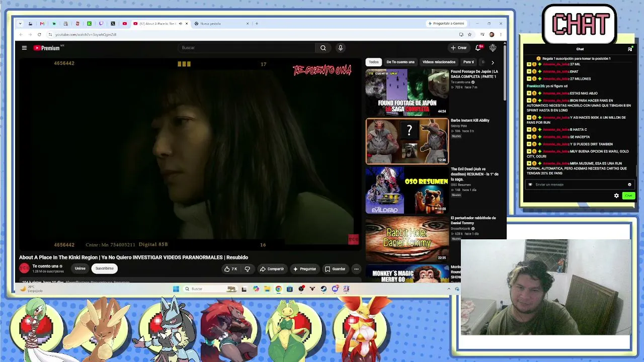Click the Crear button
The height and width of the screenshot is (362, 644).
[x=459, y=48]
